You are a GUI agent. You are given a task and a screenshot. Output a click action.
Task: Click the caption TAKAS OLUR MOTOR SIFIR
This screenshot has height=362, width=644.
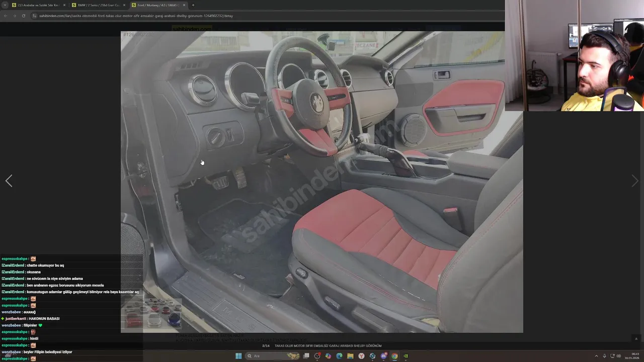[x=328, y=346]
